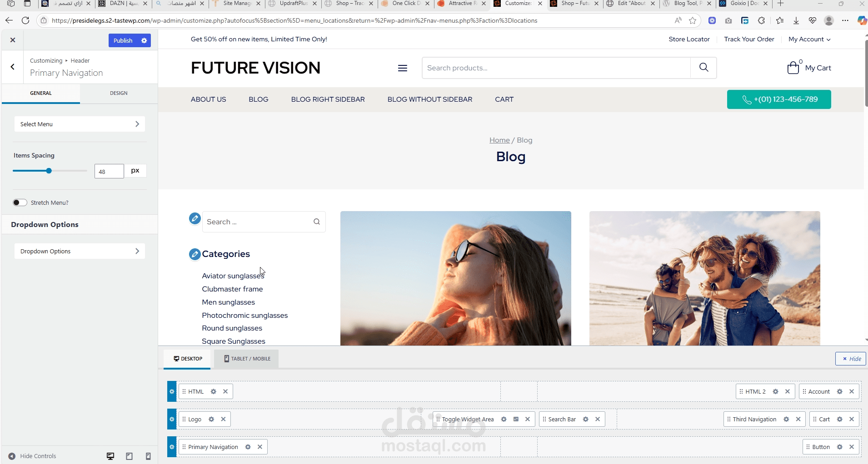Open Toggle Widget Area settings gear
The image size is (868, 464).
(x=504, y=419)
